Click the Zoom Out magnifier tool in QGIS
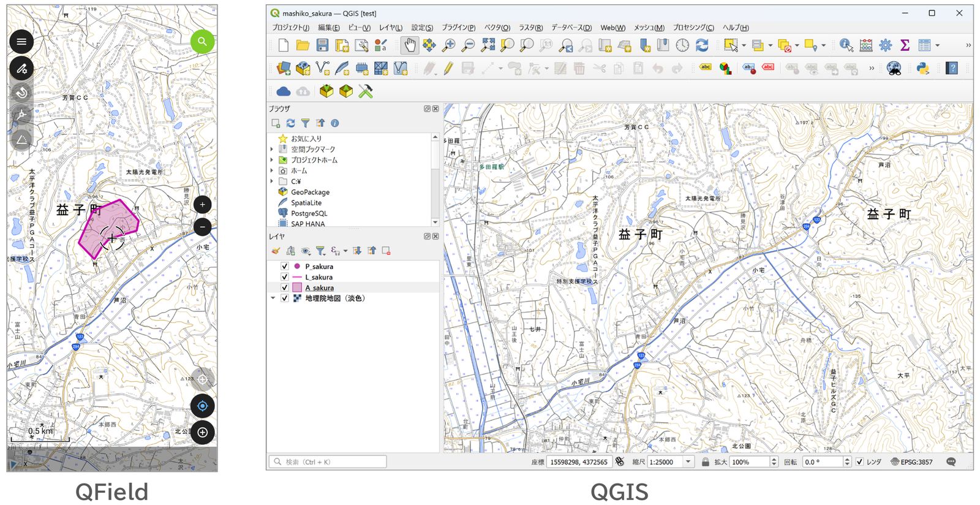 pyautogui.click(x=468, y=45)
